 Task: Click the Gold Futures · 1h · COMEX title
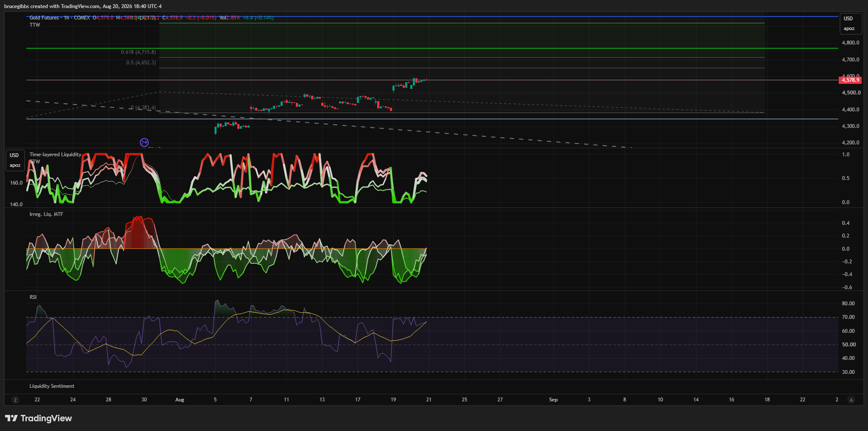(60, 18)
